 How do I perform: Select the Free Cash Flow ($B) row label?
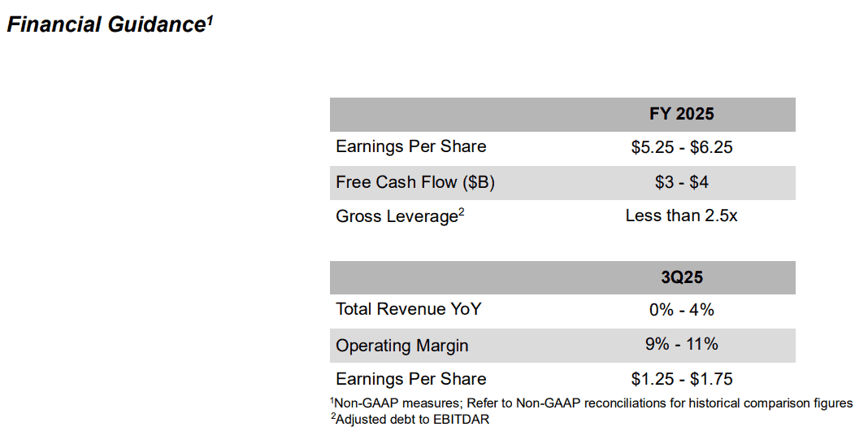point(415,182)
